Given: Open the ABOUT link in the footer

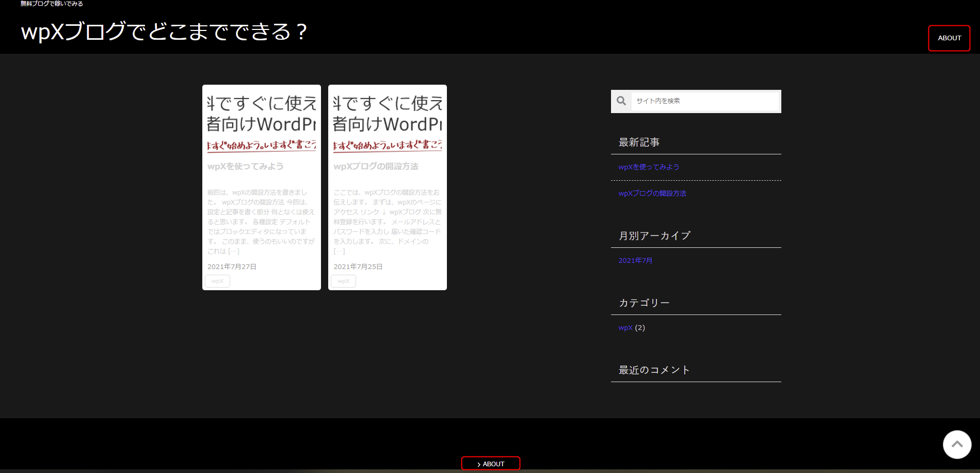Looking at the screenshot, I should 491,464.
